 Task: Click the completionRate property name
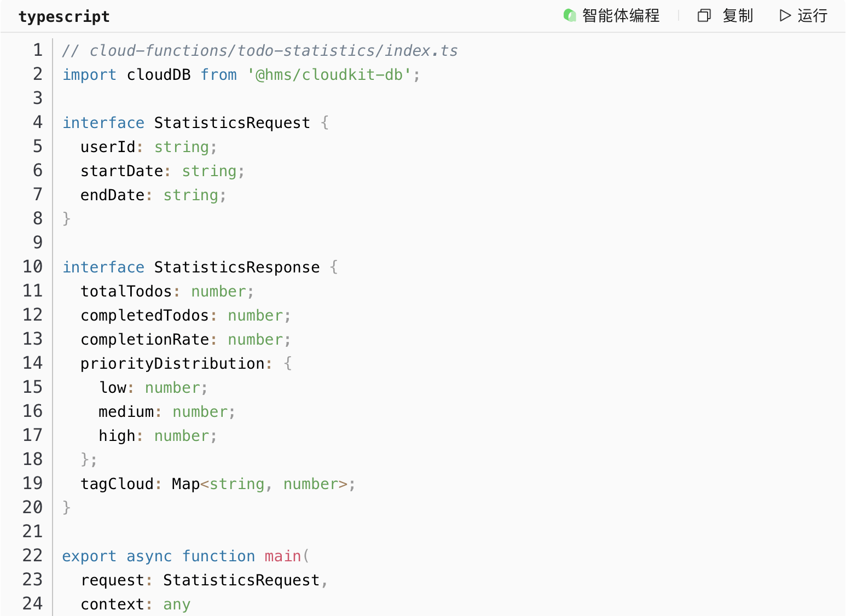click(144, 340)
